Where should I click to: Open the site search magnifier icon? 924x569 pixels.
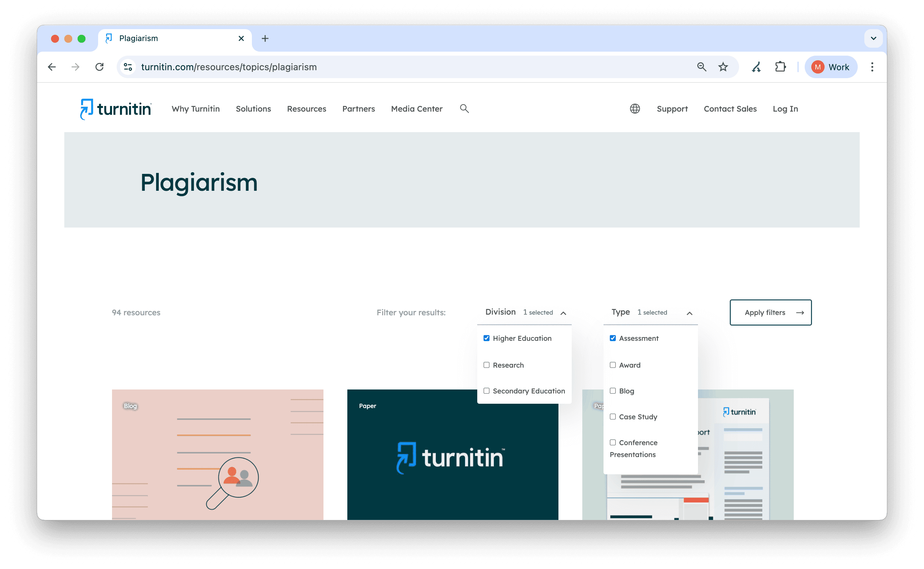click(464, 109)
